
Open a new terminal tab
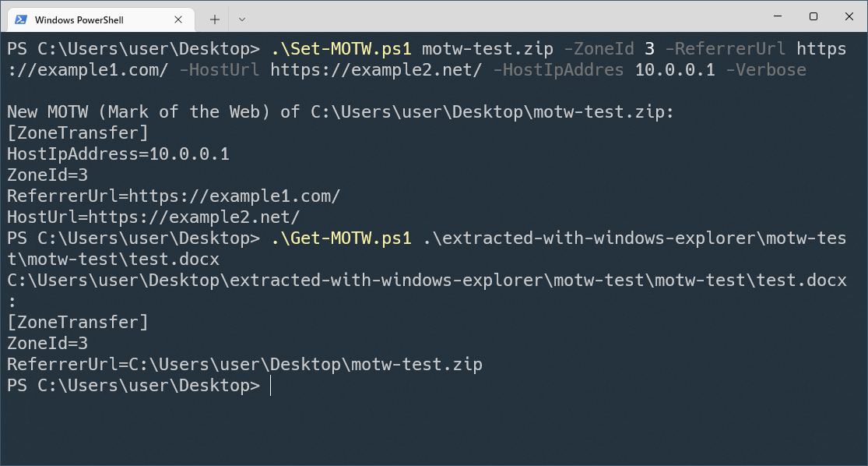pyautogui.click(x=215, y=19)
